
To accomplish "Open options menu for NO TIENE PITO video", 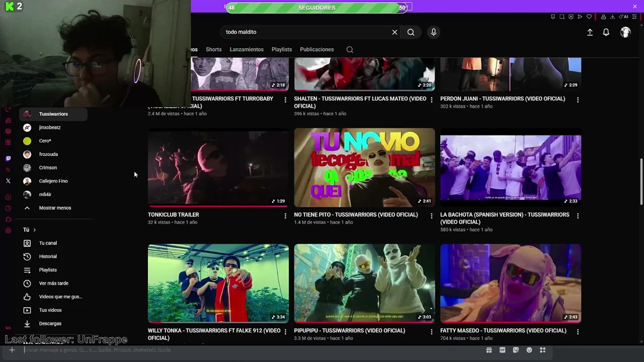I will [431, 216].
